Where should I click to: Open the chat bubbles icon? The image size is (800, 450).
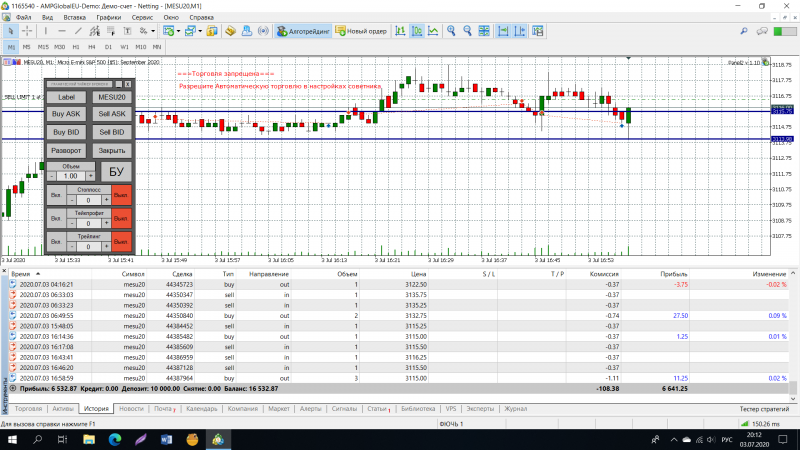click(x=762, y=31)
